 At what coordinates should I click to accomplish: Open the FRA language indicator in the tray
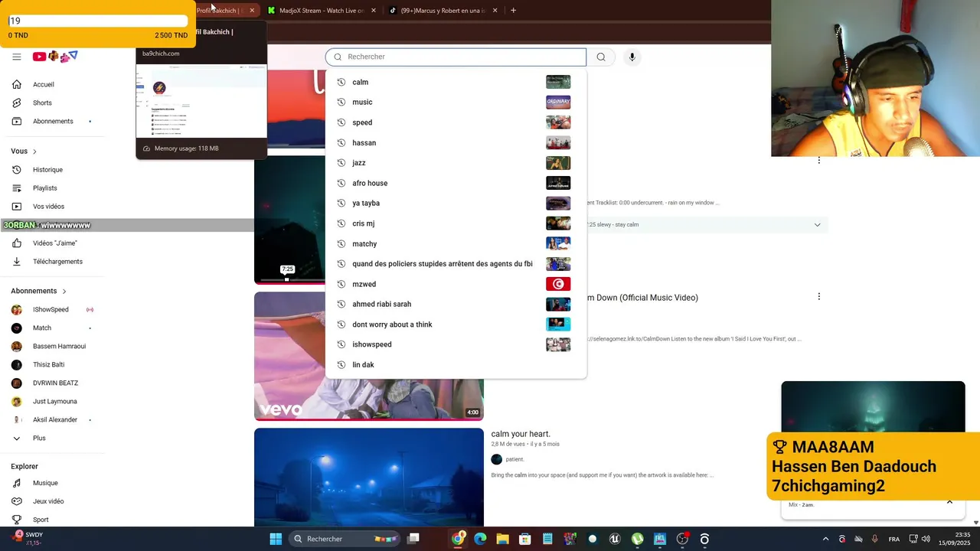(893, 540)
